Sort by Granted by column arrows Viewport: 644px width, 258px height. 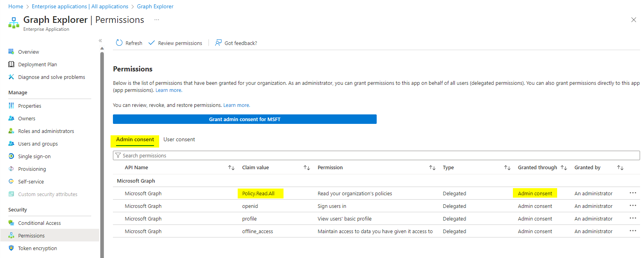coord(620,168)
